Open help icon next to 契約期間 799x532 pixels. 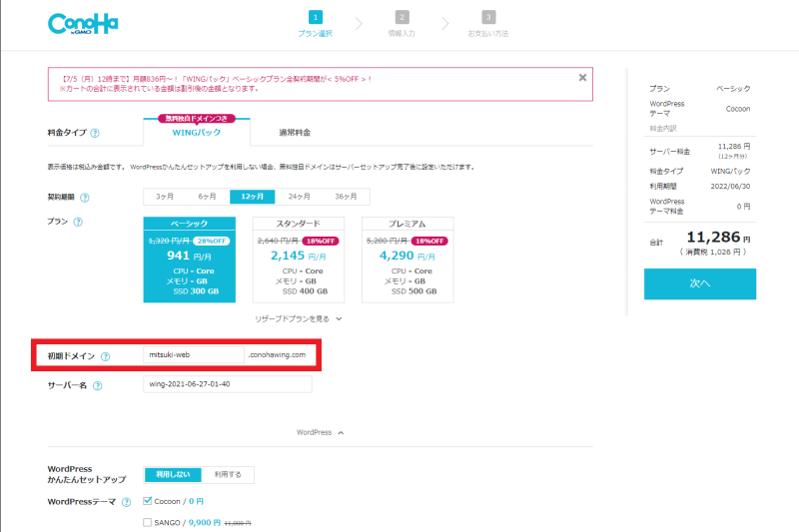(x=85, y=198)
